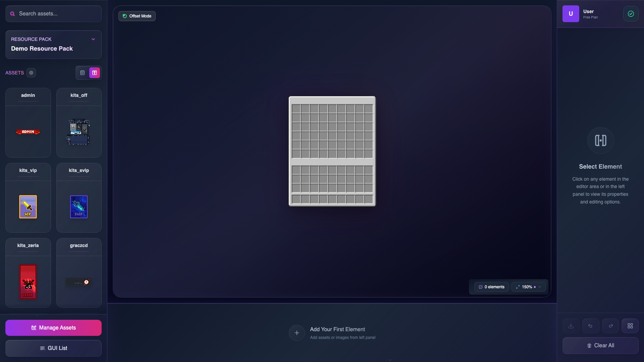Click the 0 elements counter
Viewport: 644px width, 362px height.
[x=492, y=287]
